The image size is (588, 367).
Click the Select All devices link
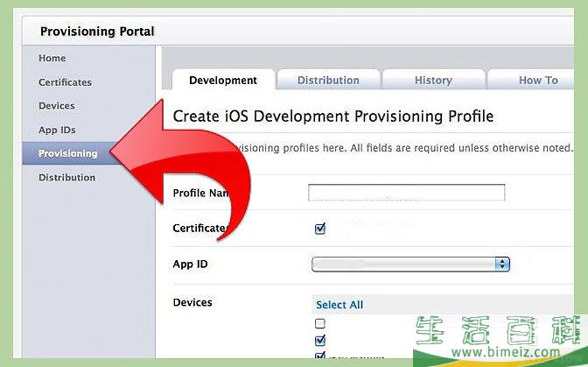339,305
